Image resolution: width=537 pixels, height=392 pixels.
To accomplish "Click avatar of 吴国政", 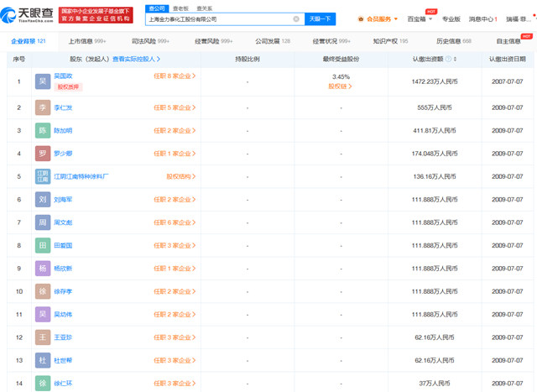I will 43,81.
